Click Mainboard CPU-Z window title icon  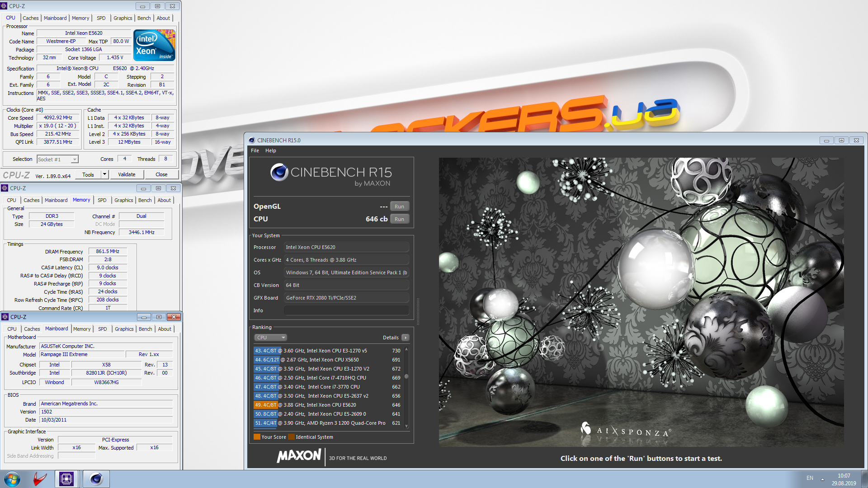point(5,317)
